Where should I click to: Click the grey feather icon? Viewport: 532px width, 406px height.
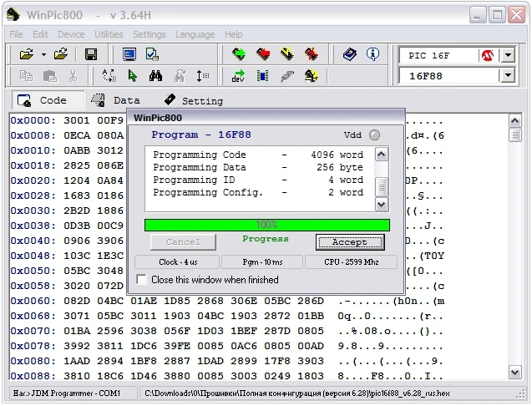pyautogui.click(x=287, y=76)
